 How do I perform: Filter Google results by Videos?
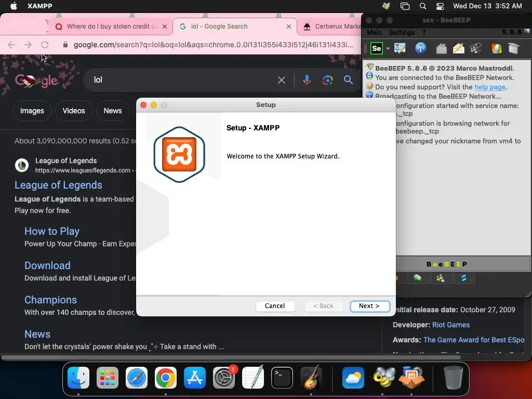pyautogui.click(x=74, y=111)
